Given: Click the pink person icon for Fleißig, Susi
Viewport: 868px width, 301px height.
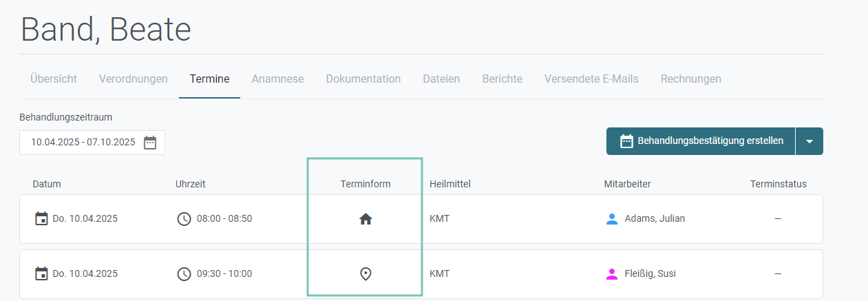Looking at the screenshot, I should [x=612, y=274].
